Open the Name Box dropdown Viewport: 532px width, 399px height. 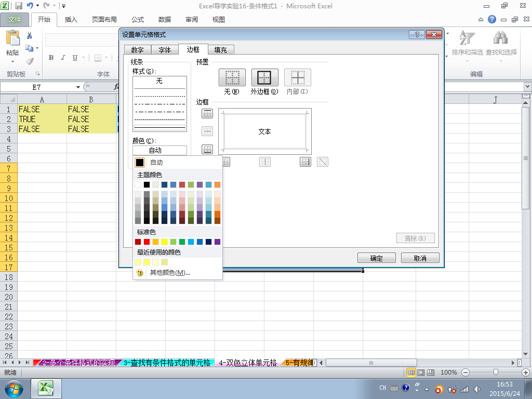pos(78,87)
